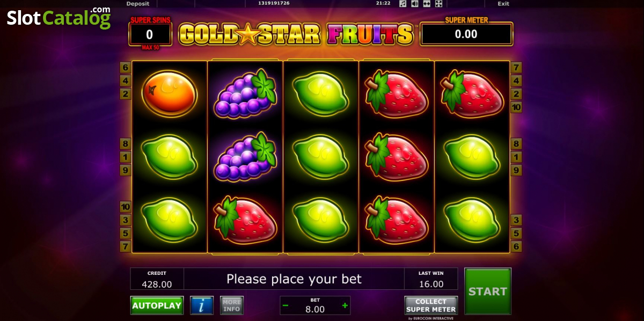Open the MORE INFO button
The width and height of the screenshot is (644, 321).
(x=232, y=305)
